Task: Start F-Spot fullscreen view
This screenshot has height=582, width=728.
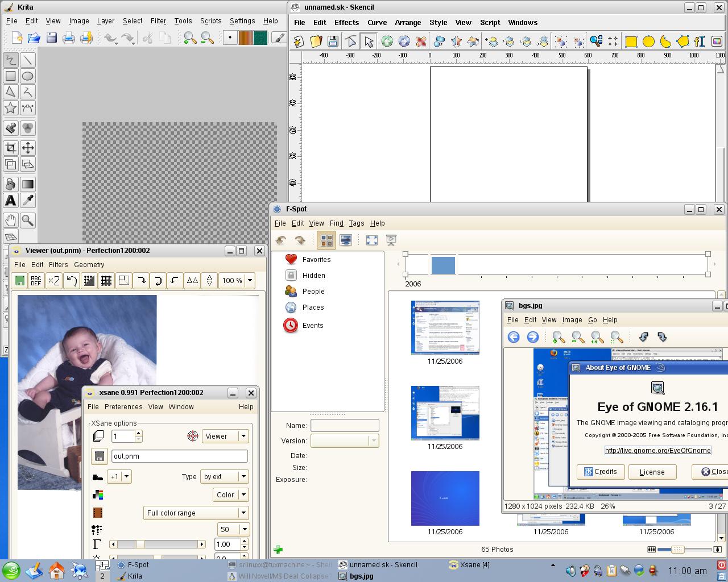Action: tap(372, 240)
